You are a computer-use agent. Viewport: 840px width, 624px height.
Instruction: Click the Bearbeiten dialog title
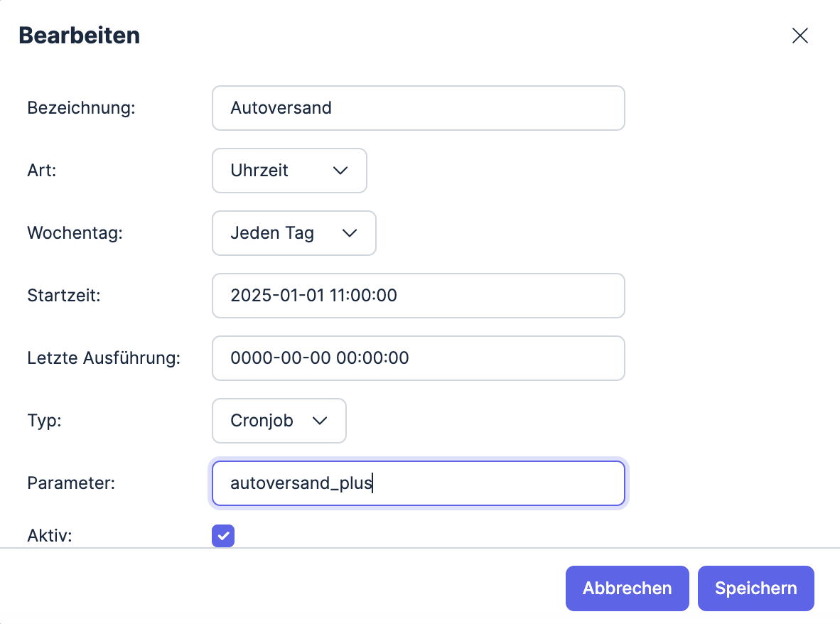pyautogui.click(x=79, y=36)
